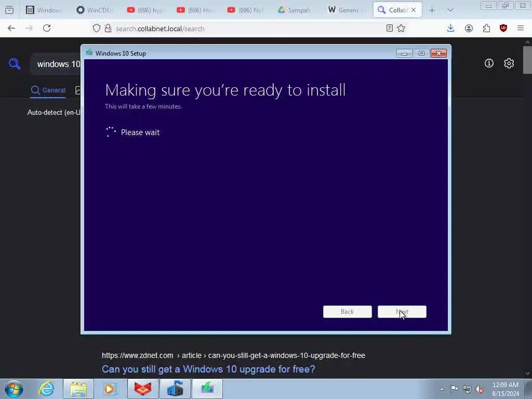Switch to the Wikipedia Generic tab
The height and width of the screenshot is (399, 532).
click(x=346, y=10)
